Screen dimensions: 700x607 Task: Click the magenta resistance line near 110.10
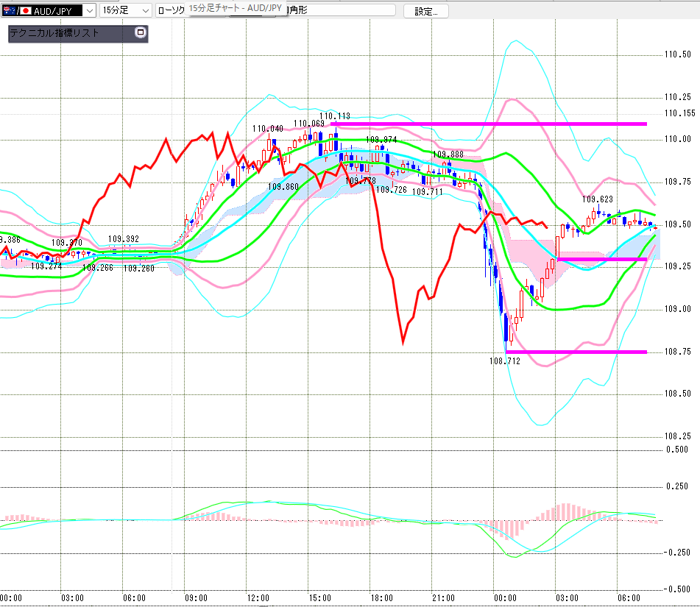click(489, 124)
